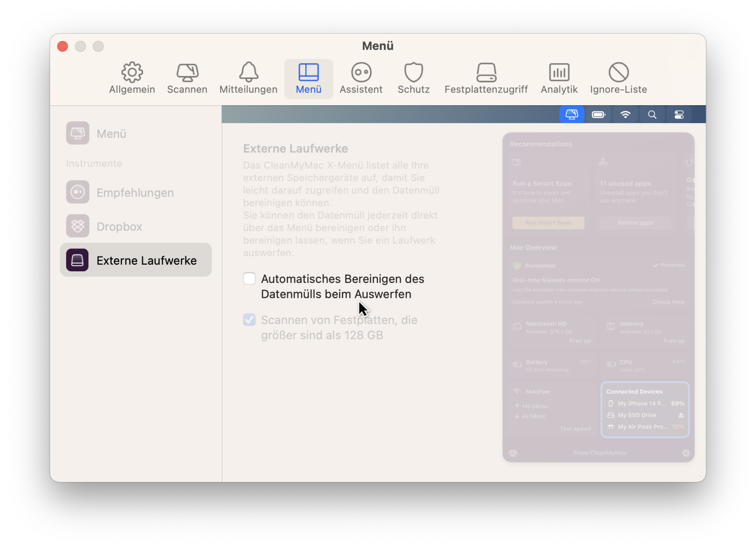Select Externe Laufwerke in the sidebar
Image resolution: width=756 pixels, height=548 pixels.
coord(136,260)
